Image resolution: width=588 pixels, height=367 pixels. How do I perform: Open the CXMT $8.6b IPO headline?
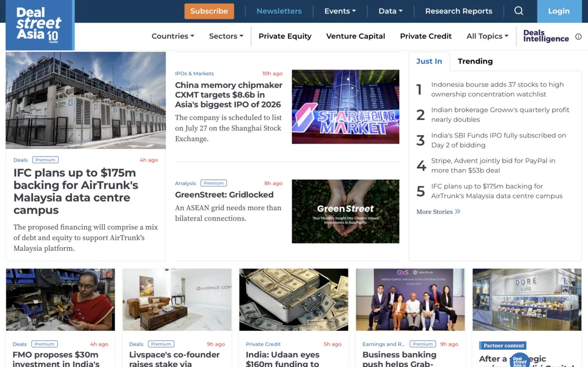pyautogui.click(x=229, y=95)
